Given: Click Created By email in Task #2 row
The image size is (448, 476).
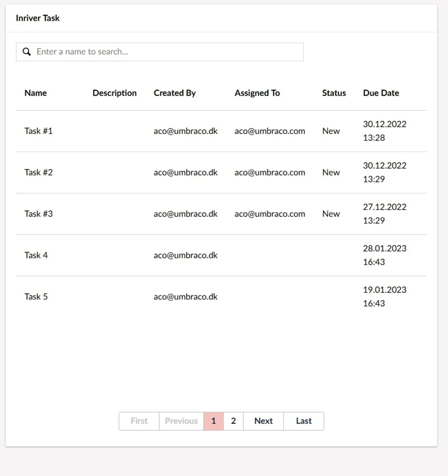Looking at the screenshot, I should tap(186, 172).
